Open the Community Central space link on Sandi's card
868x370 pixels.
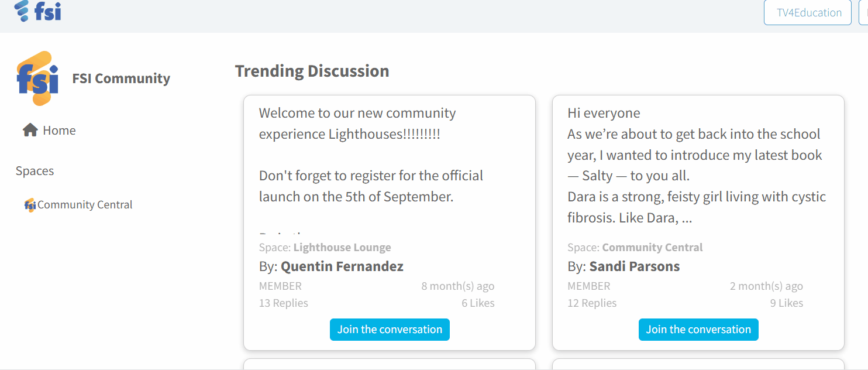(x=652, y=248)
